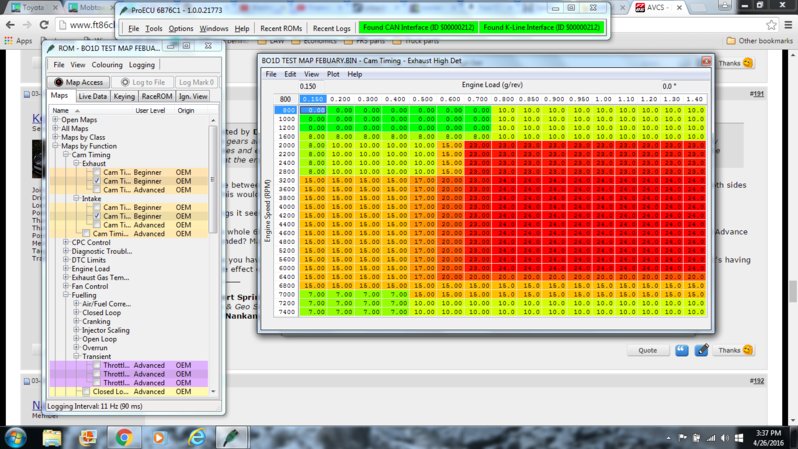798x449 pixels.
Task: Tick the Cam Timi... Advanced checkbox
Action: point(86,234)
